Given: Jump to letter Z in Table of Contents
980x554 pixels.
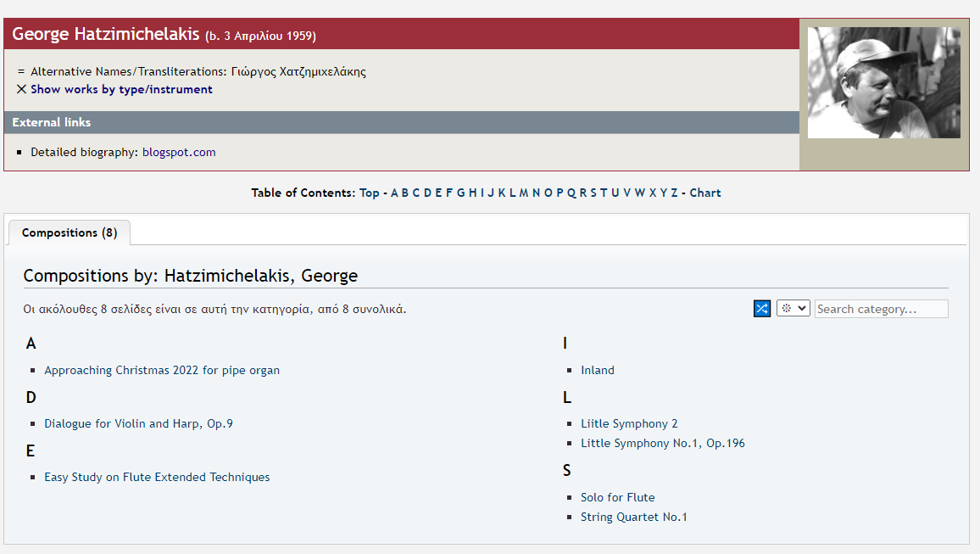Looking at the screenshot, I should (x=674, y=193).
